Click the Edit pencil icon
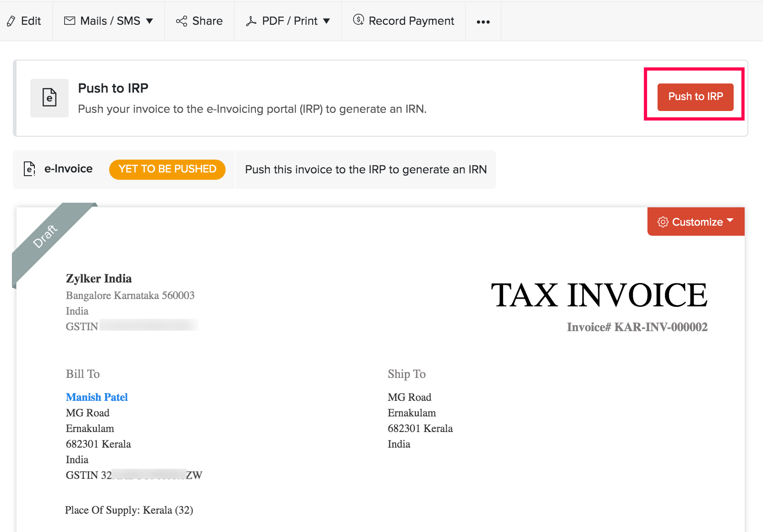The width and height of the screenshot is (763, 532). pos(11,21)
